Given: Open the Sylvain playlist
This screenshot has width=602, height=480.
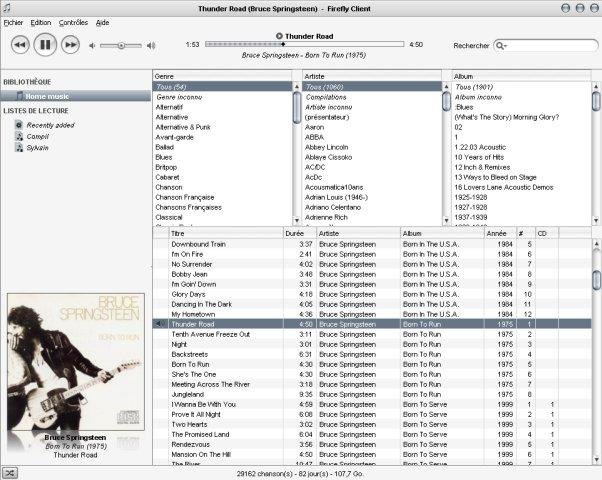Looking at the screenshot, I should (x=37, y=147).
